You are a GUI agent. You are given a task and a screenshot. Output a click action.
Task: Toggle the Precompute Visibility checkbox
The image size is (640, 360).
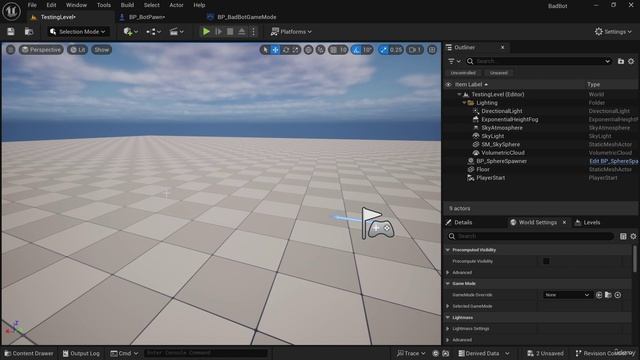546,261
